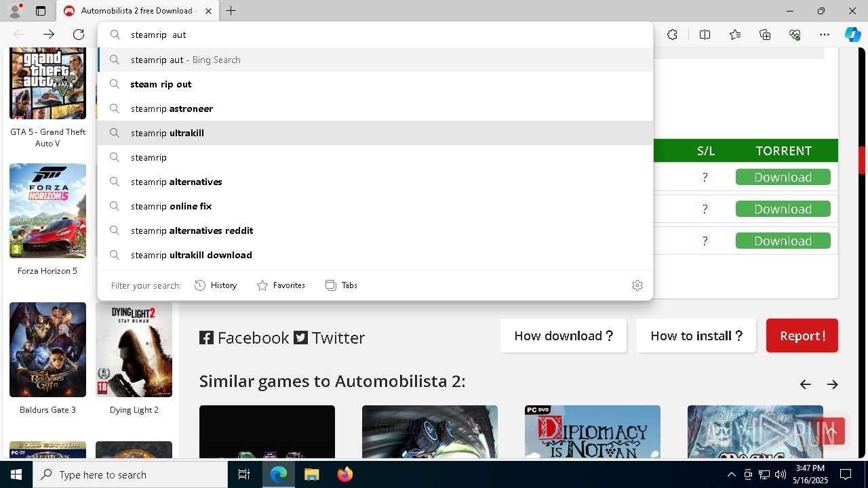
Task: Open Copilot sidebar icon
Action: [x=853, y=35]
